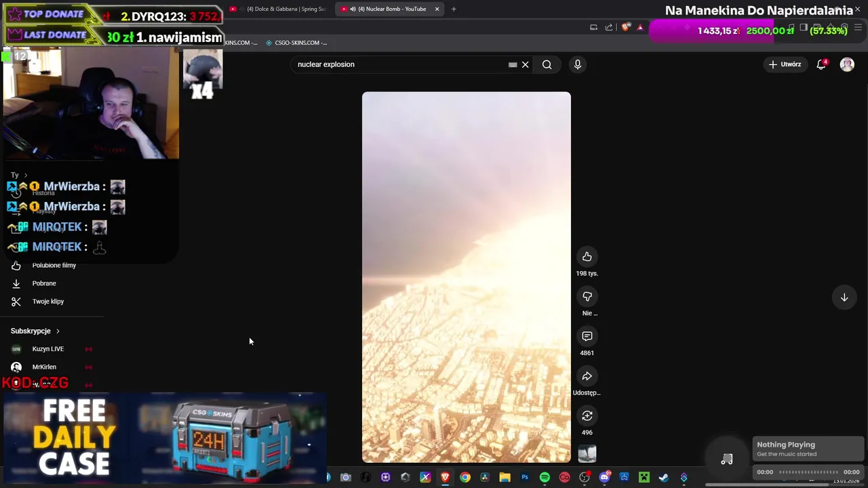Viewport: 868px width, 488px height.
Task: Click the Brave Shields lion icon
Action: coord(625,27)
